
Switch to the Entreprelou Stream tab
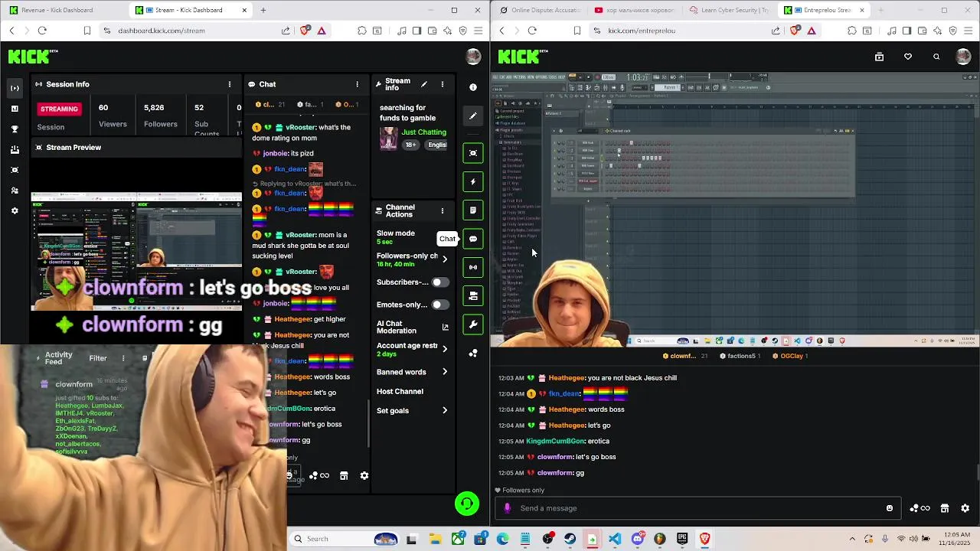(823, 10)
